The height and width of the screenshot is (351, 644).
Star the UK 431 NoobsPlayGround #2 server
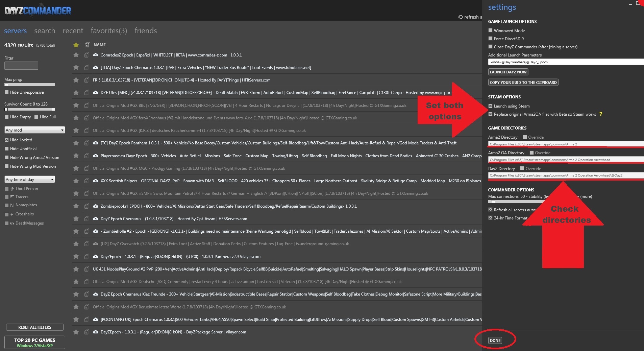click(x=76, y=269)
